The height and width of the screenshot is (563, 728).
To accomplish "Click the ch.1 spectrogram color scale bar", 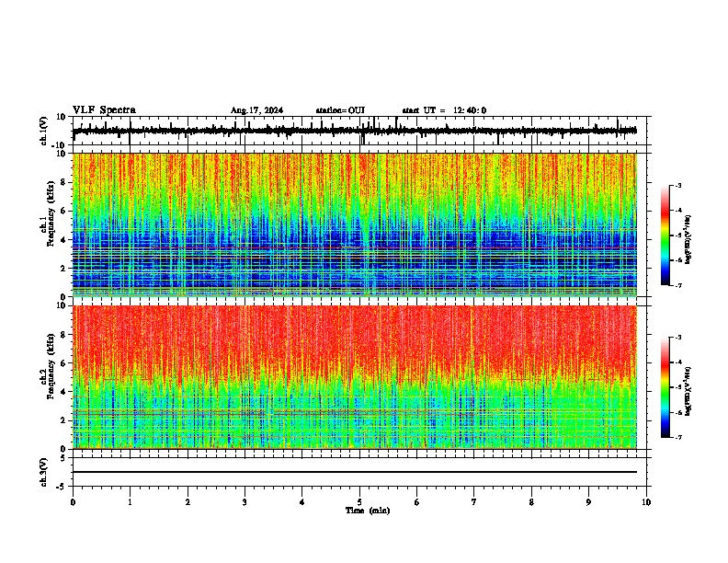I will coord(665,236).
